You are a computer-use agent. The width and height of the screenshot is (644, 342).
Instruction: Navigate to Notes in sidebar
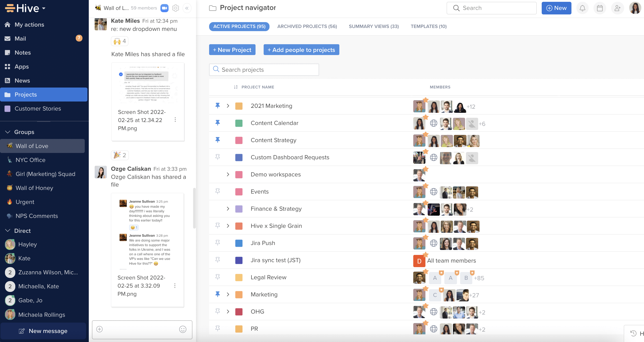point(23,53)
